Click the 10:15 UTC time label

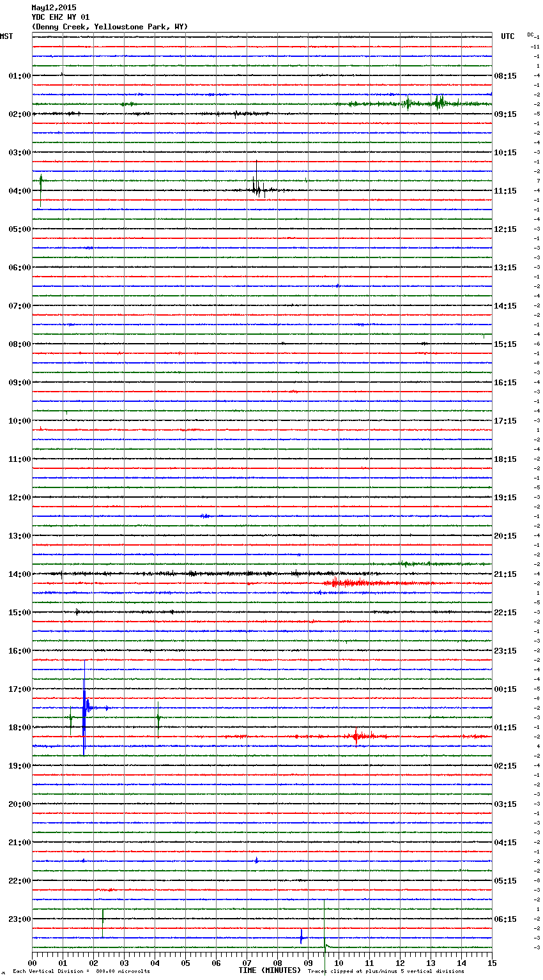point(505,153)
